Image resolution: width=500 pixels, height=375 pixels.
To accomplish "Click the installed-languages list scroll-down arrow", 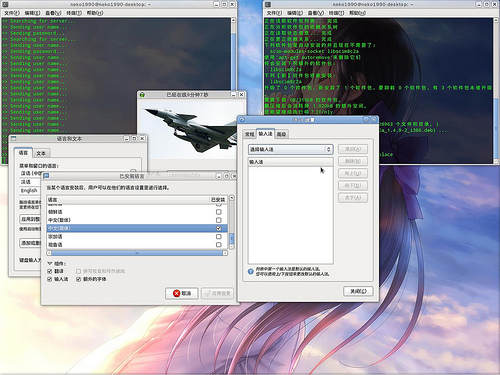I will 232,247.
